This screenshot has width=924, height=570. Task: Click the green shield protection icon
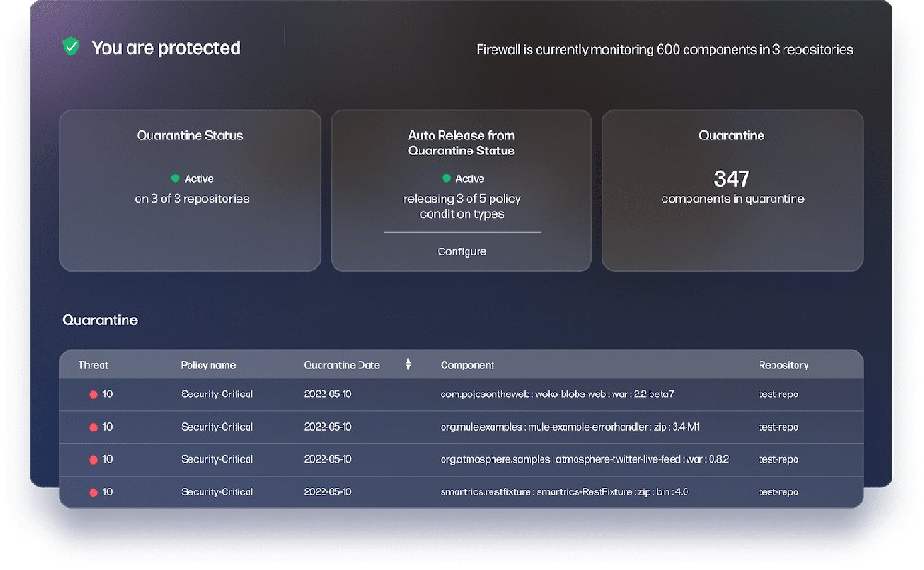pos(70,46)
